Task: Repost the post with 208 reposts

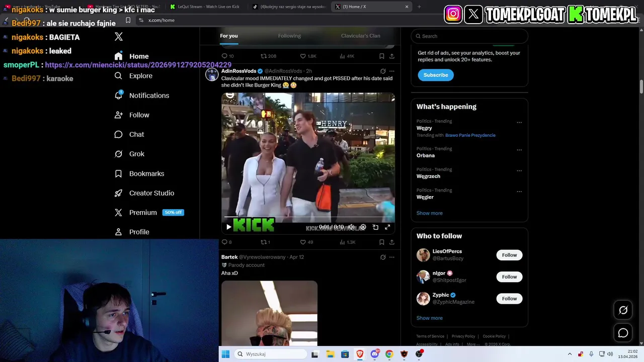Action: tap(268, 56)
